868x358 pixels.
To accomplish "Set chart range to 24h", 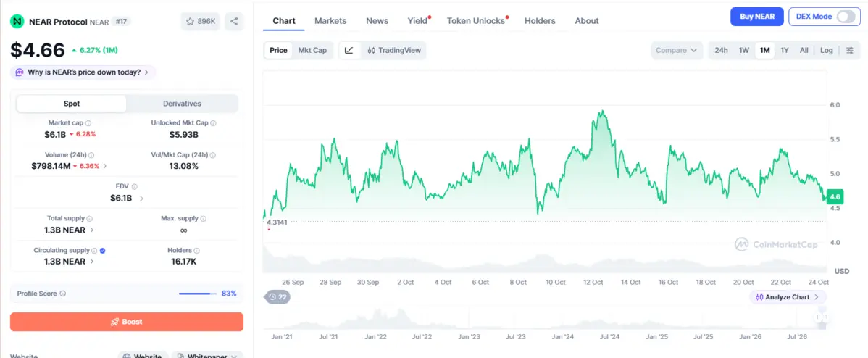I will pyautogui.click(x=722, y=50).
